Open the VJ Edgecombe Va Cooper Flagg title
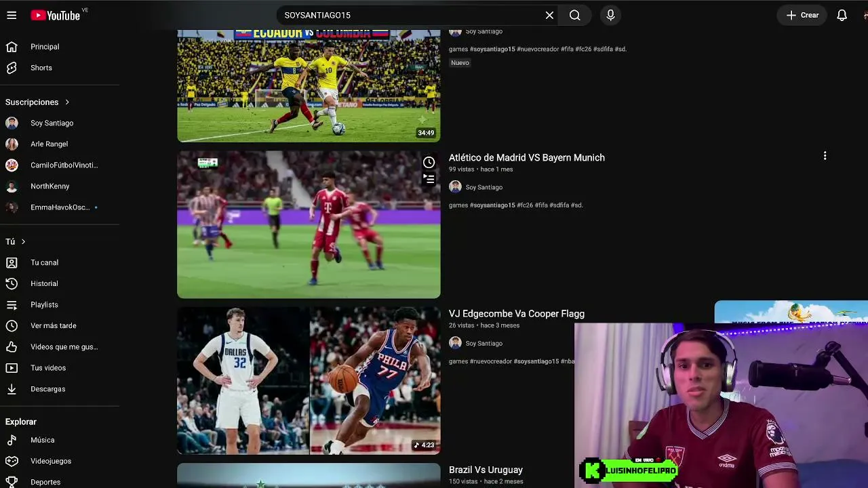The width and height of the screenshot is (868, 488). pyautogui.click(x=517, y=314)
